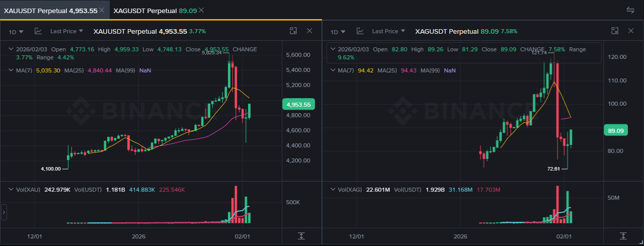644x246 pixels.
Task: Click MA(25) value 94.43
Action: click(x=409, y=70)
